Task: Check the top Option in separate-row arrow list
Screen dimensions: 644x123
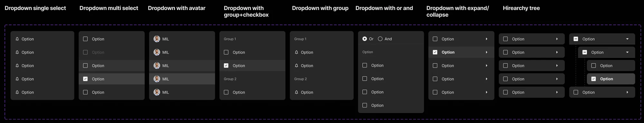Action: click(x=506, y=39)
